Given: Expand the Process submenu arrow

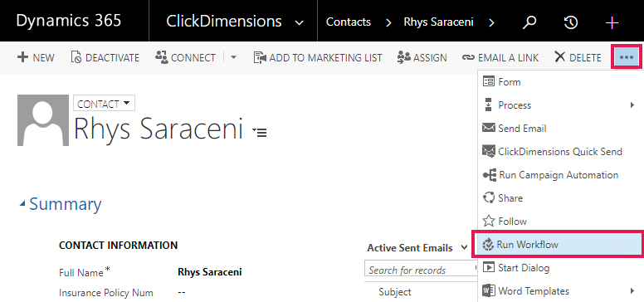Looking at the screenshot, I should (632, 105).
